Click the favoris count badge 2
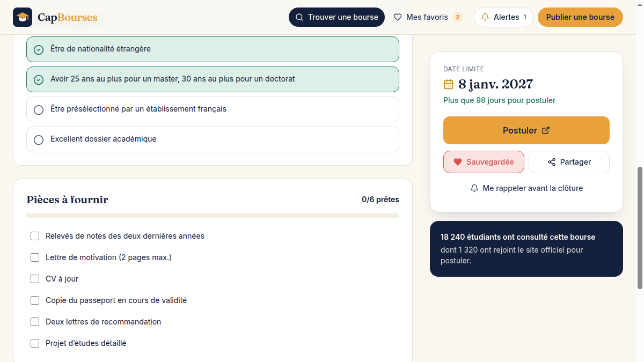The width and height of the screenshot is (644, 362). pyautogui.click(x=458, y=17)
